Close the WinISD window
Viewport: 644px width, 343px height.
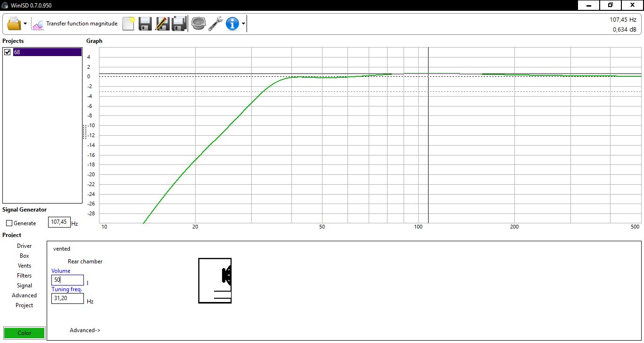click(x=632, y=5)
